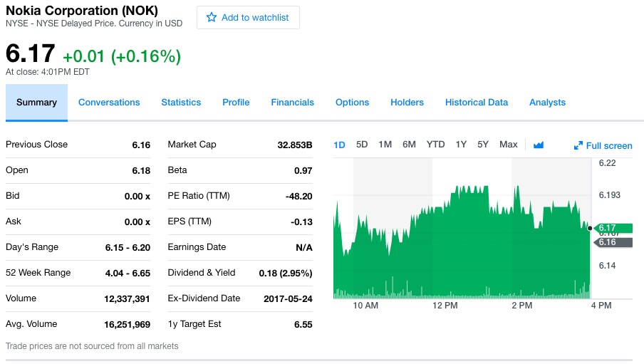Show the YTD chart range
Screen dimensions: 644x364
[x=435, y=145]
